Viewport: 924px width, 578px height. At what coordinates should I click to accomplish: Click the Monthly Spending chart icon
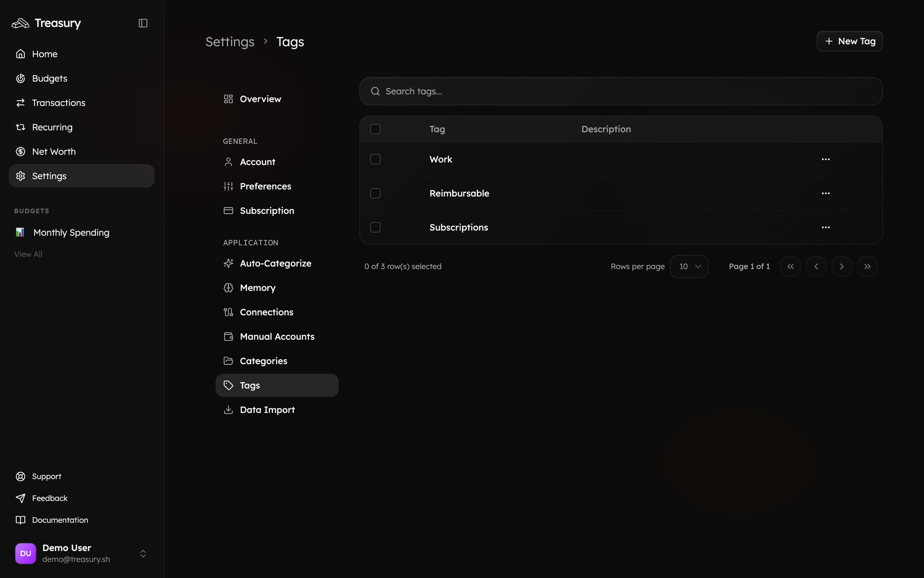point(20,232)
